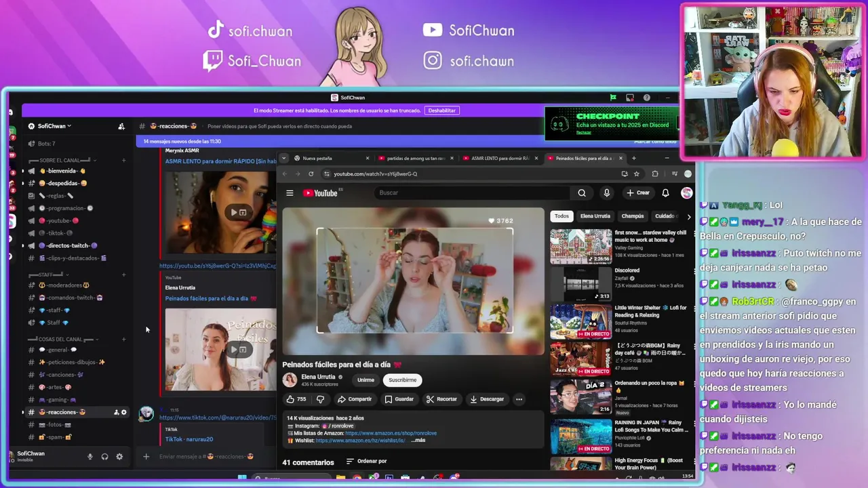The image size is (868, 488).
Task: Open the moderadores channel
Action: point(63,285)
